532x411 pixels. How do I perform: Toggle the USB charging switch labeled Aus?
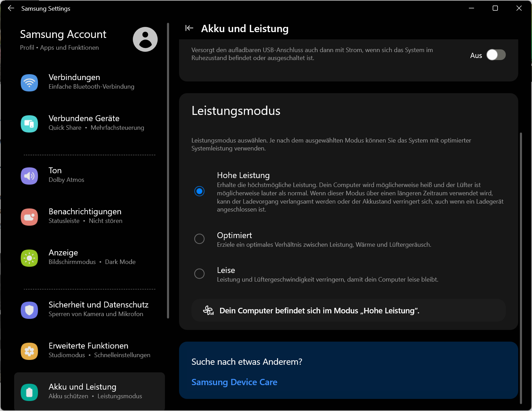pos(496,55)
